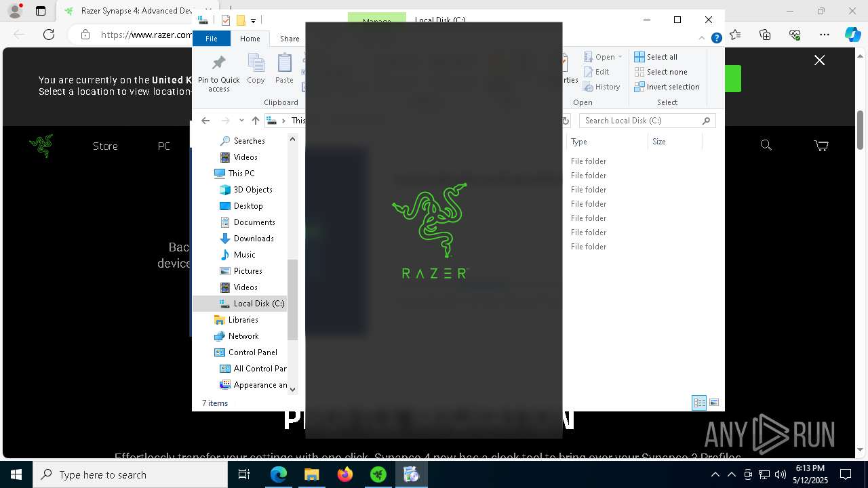Click Windows Start button
Image resolution: width=868 pixels, height=488 pixels.
click(16, 474)
